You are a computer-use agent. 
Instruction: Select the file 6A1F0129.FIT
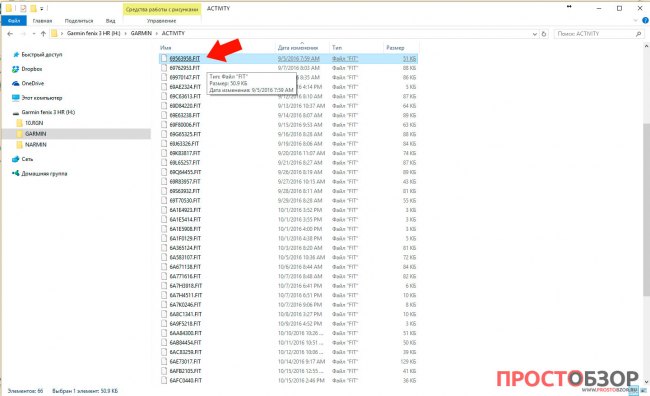[185, 239]
